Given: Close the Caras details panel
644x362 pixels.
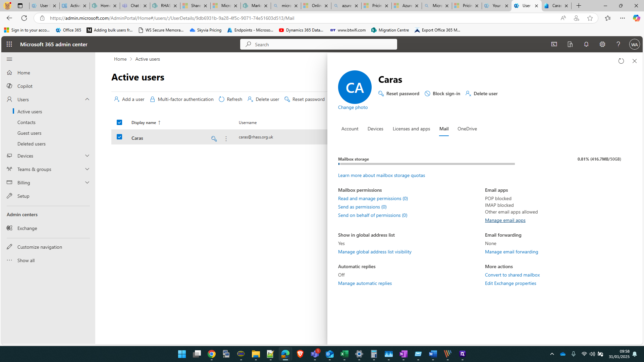Looking at the screenshot, I should click(x=635, y=61).
